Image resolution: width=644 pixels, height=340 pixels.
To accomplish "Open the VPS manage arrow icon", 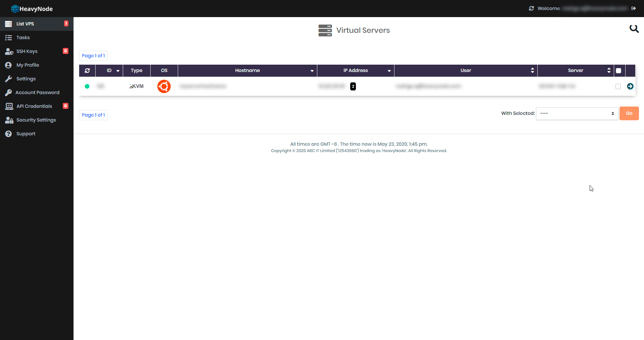I will coord(630,86).
